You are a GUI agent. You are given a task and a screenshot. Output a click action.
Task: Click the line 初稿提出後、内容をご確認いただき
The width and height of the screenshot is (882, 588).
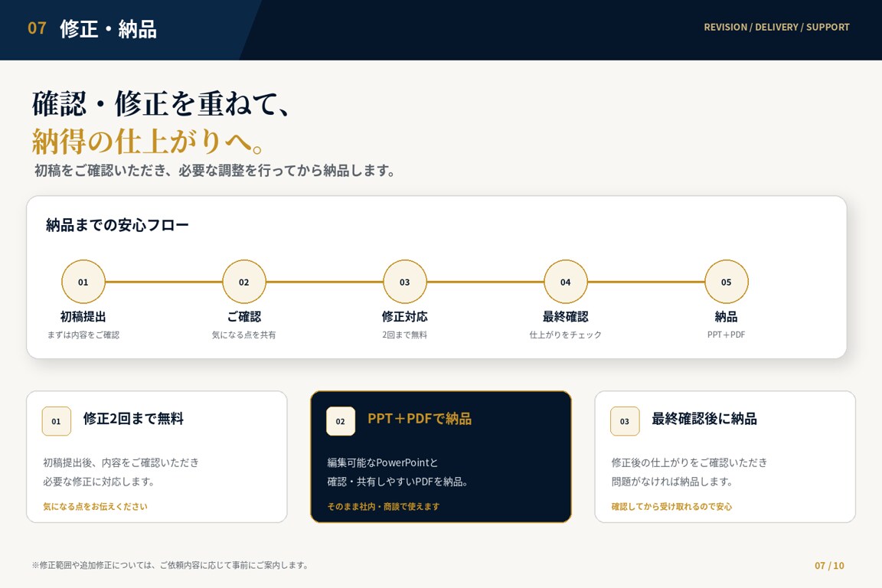click(x=121, y=462)
